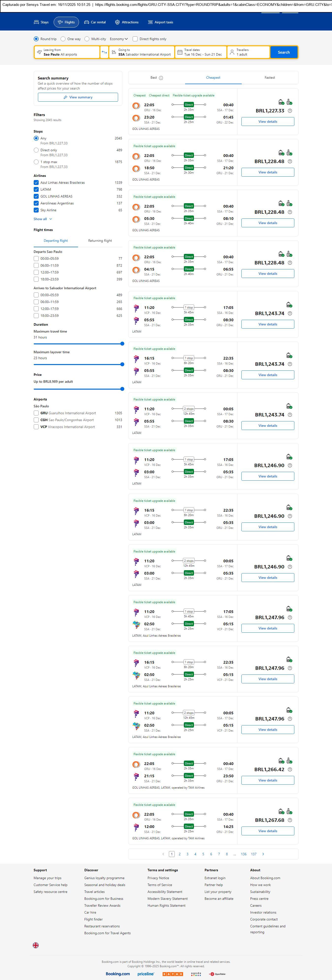
Task: Tick the GRU Guarulhos International Airport checkbox
Action: click(36, 413)
